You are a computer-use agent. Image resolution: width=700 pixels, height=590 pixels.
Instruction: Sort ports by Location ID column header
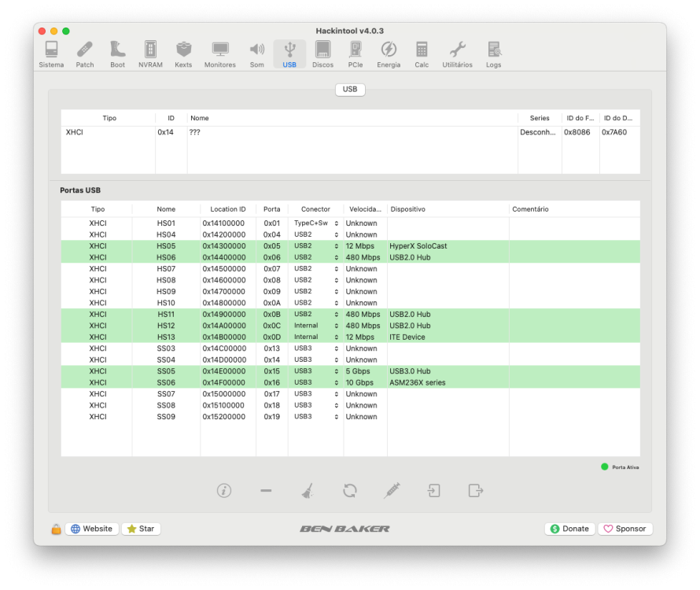click(x=227, y=209)
